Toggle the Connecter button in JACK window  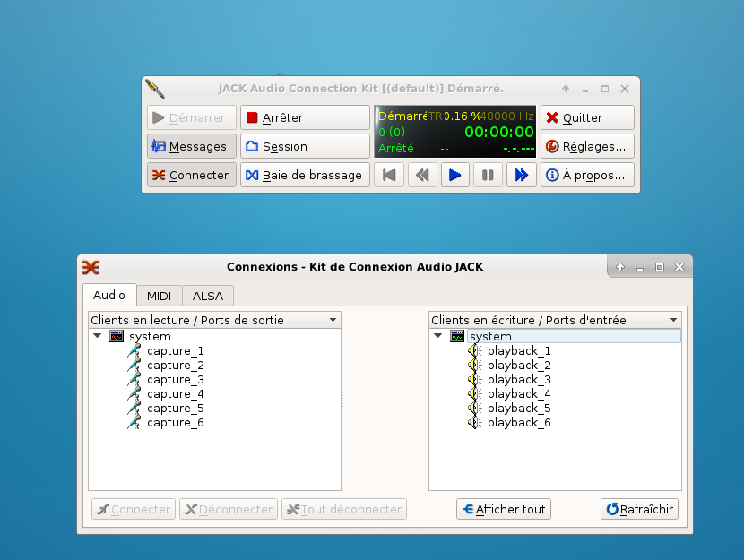tap(191, 175)
